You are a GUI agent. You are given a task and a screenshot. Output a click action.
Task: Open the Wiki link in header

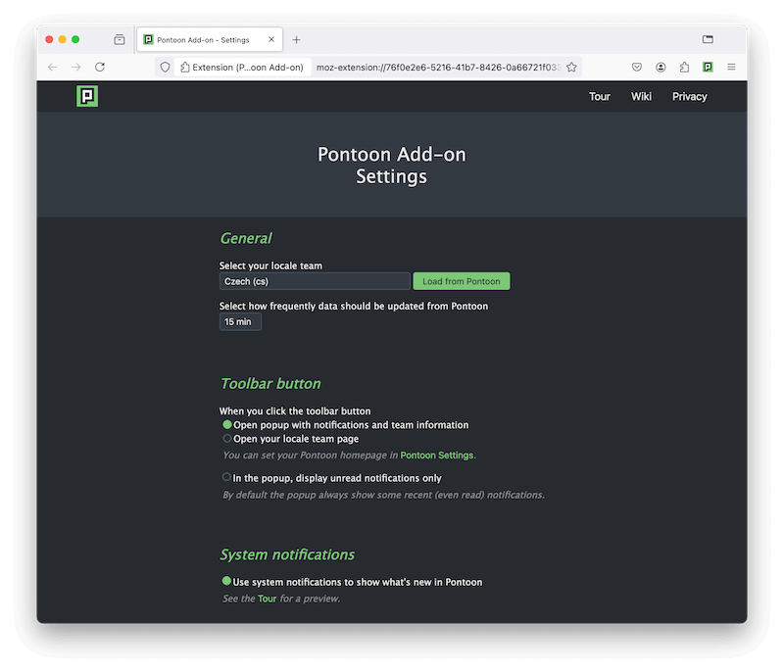point(641,96)
